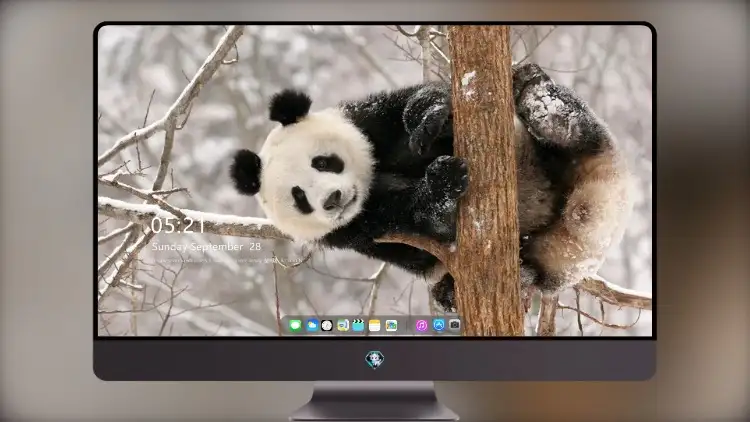The image size is (750, 422).
Task: Click the 'Sunday September 28' date text
Action: tap(206, 246)
